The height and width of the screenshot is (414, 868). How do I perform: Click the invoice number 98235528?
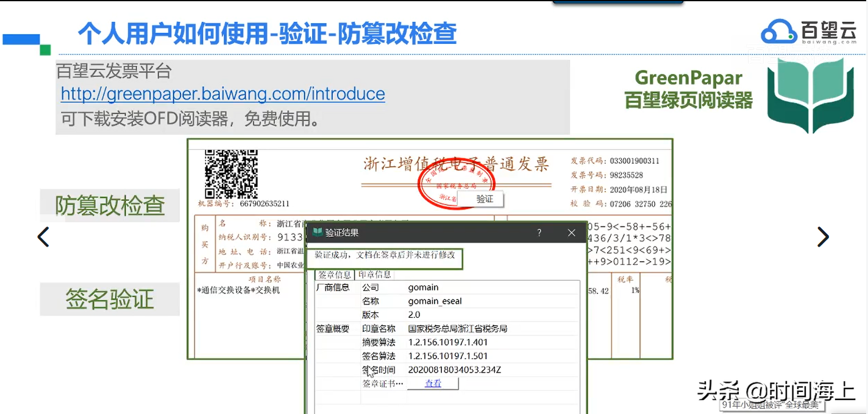pyautogui.click(x=626, y=175)
